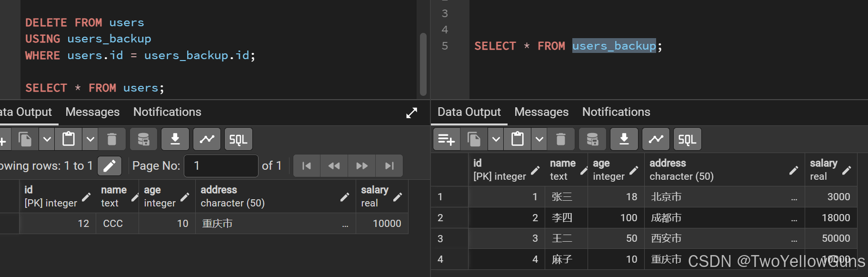The height and width of the screenshot is (277, 868).
Task: Click graph visualiser icon in left toolbar
Action: [x=207, y=139]
